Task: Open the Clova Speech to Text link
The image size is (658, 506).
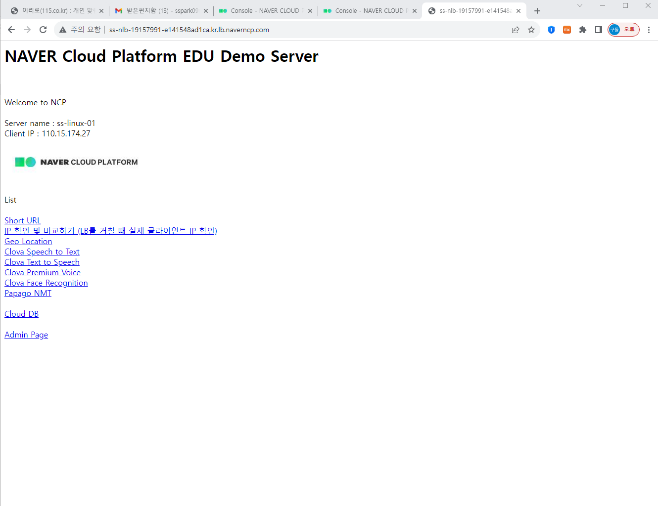Action: click(42, 252)
